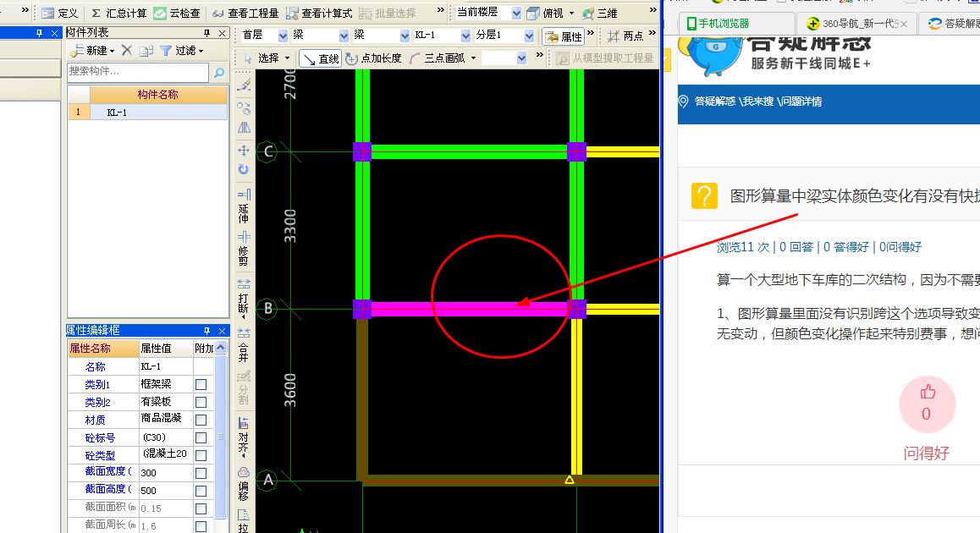The height and width of the screenshot is (533, 980).
Task: Select the brush/delete tool at top of vertical toolbar
Action: pyautogui.click(x=244, y=85)
